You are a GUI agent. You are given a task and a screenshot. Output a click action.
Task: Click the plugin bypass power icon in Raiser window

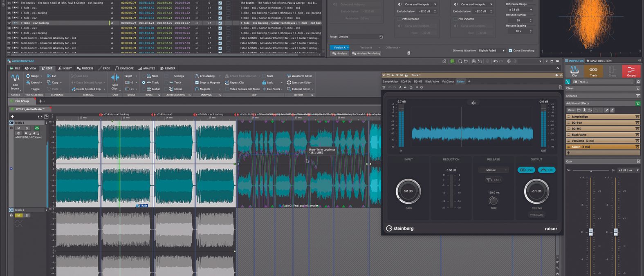click(x=422, y=87)
